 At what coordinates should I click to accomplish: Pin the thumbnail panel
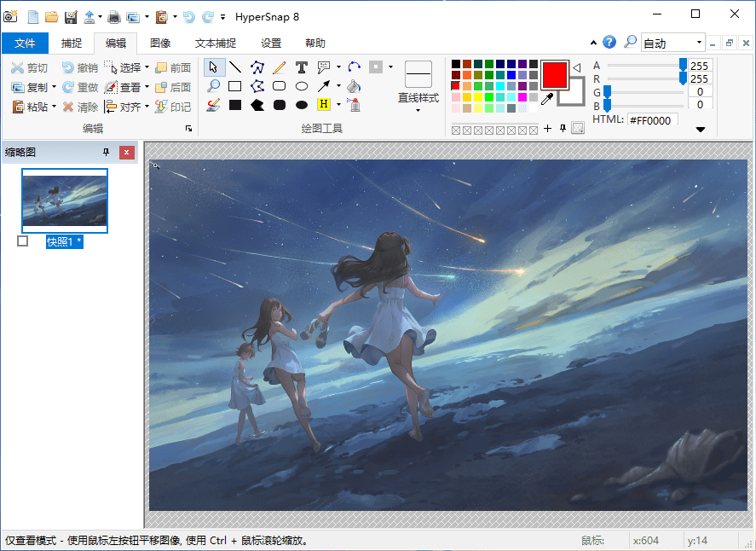tap(106, 153)
